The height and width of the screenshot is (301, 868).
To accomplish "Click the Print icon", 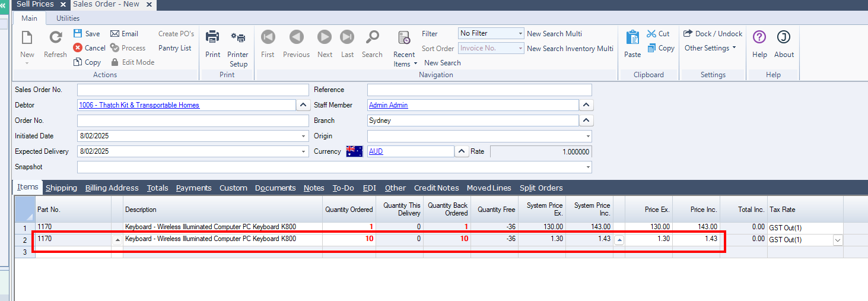I will (x=212, y=38).
